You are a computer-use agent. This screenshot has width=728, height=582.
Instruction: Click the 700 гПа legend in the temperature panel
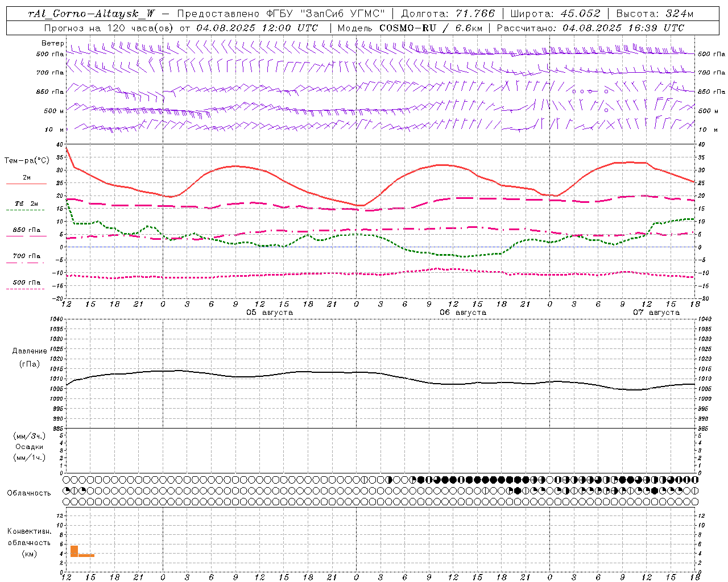[x=27, y=256]
